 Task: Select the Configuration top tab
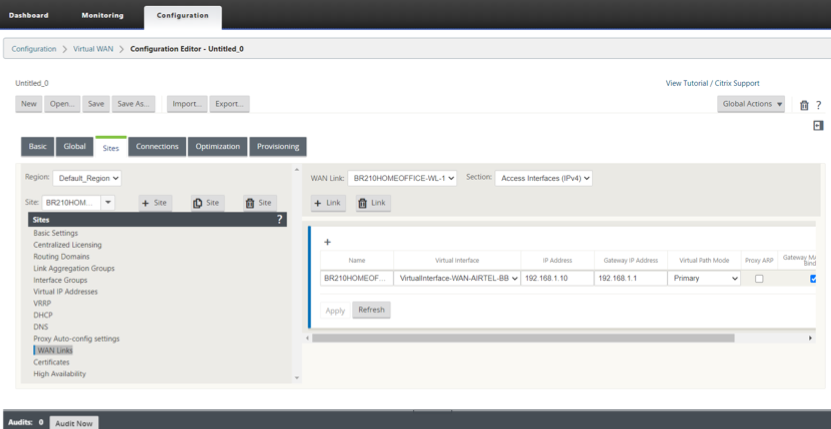pyautogui.click(x=182, y=16)
